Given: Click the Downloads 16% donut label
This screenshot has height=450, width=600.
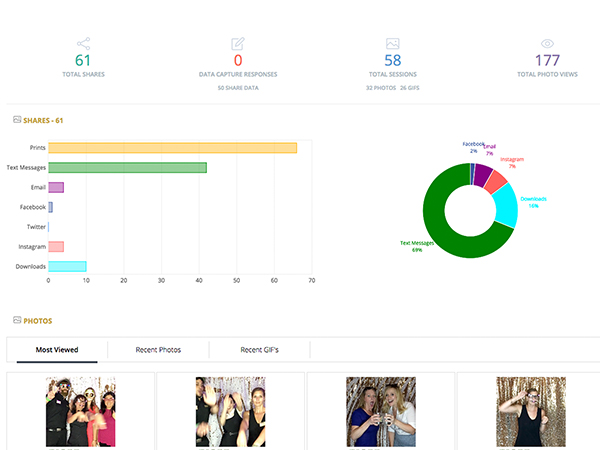Looking at the screenshot, I should point(533,202).
